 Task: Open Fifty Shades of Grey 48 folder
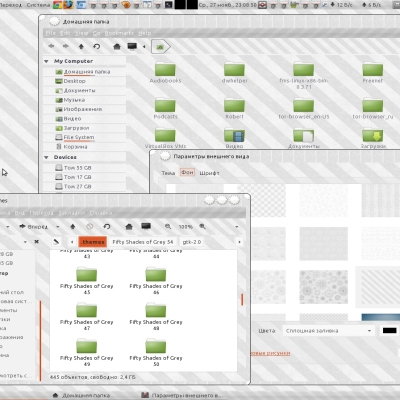156,317
